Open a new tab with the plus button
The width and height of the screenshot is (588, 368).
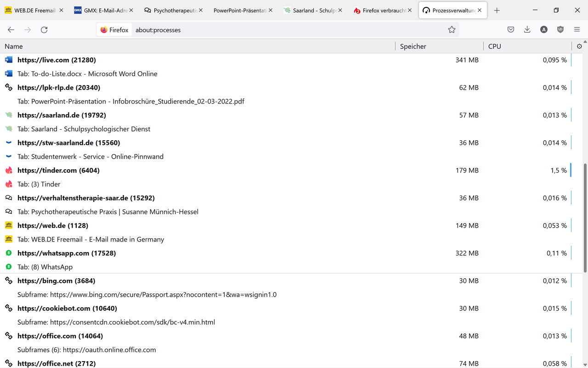pos(497,10)
